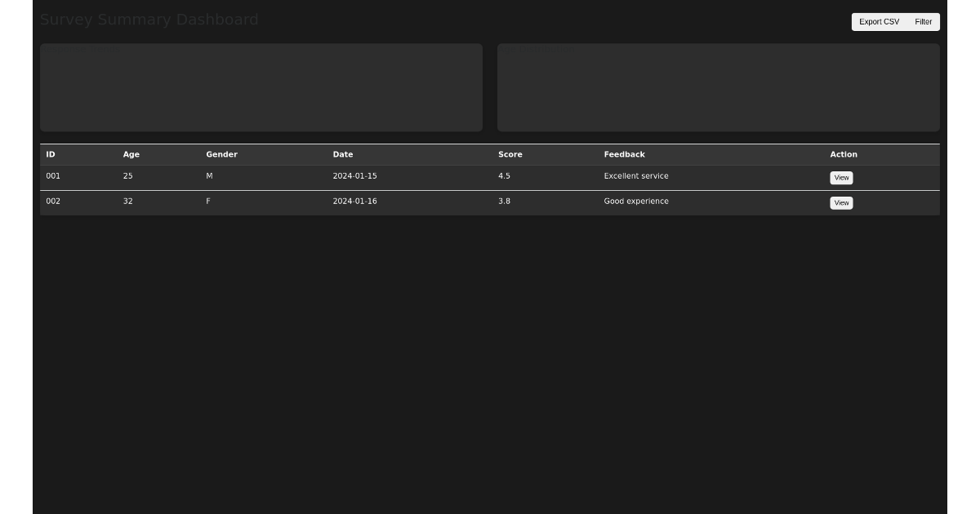
Task: Sort the table by Gender column
Action: point(221,154)
